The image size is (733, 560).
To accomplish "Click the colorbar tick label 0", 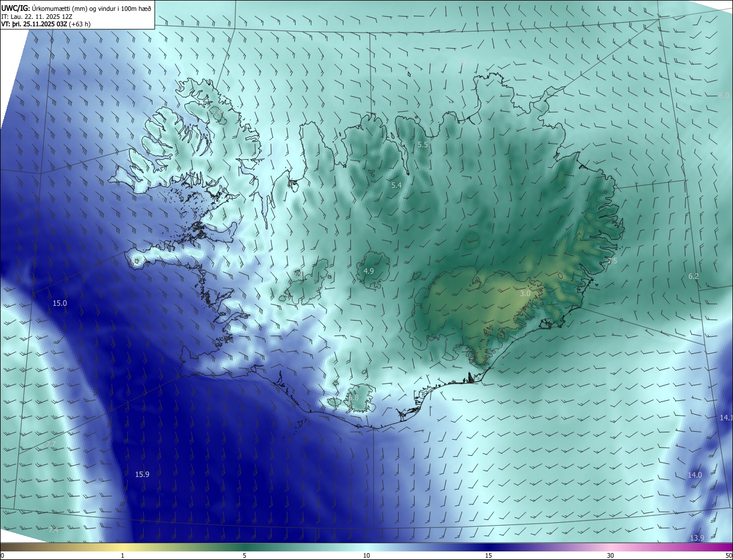I will [x=2, y=555].
